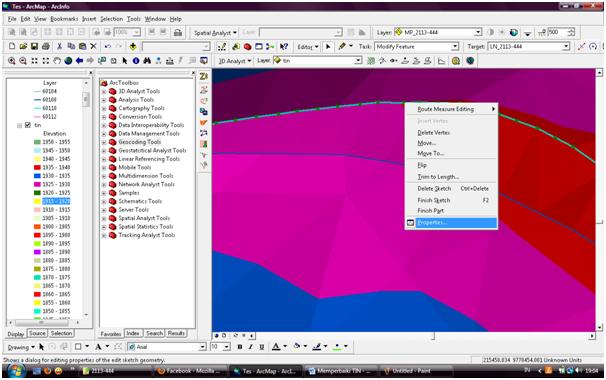This screenshot has height=380, width=606.
Task: Choose Finish Sketch in context menu
Action: (434, 200)
